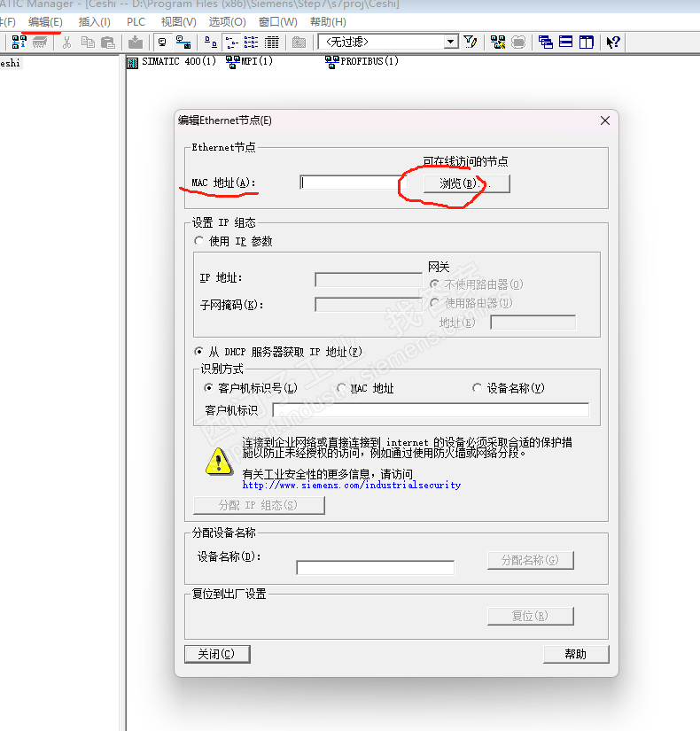The height and width of the screenshot is (731, 700).
Task: Click the grayed Simulation icon
Action: (x=518, y=42)
